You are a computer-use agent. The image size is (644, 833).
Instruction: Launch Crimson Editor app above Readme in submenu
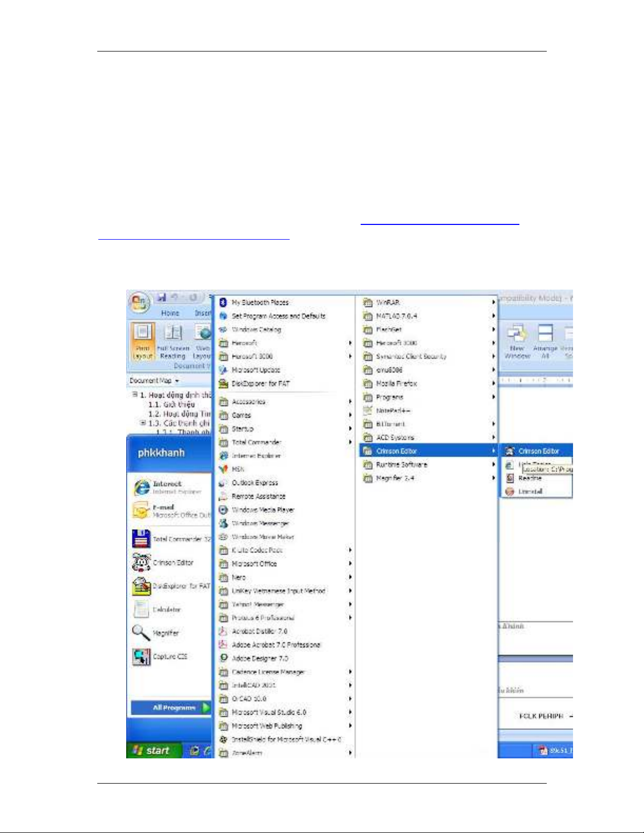coord(532,451)
